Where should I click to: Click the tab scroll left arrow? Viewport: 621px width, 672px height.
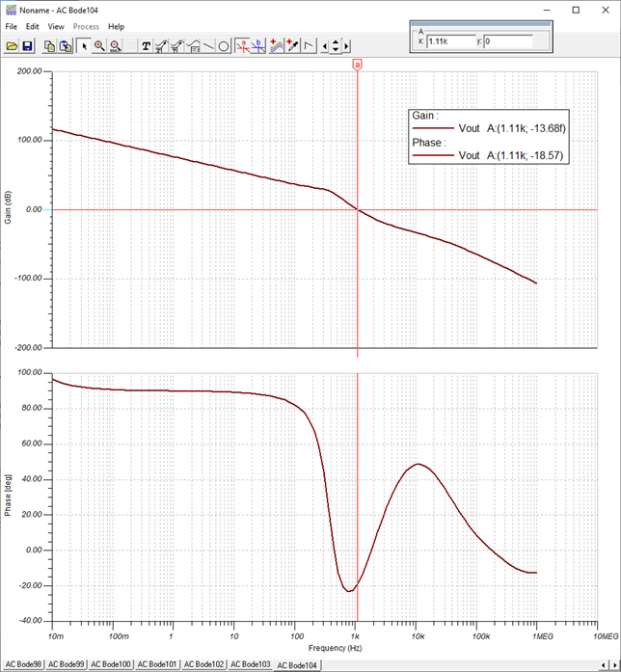tap(604, 665)
